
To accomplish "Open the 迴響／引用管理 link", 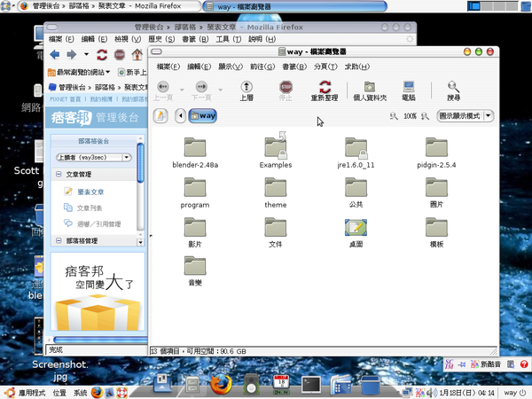I will 98,224.
